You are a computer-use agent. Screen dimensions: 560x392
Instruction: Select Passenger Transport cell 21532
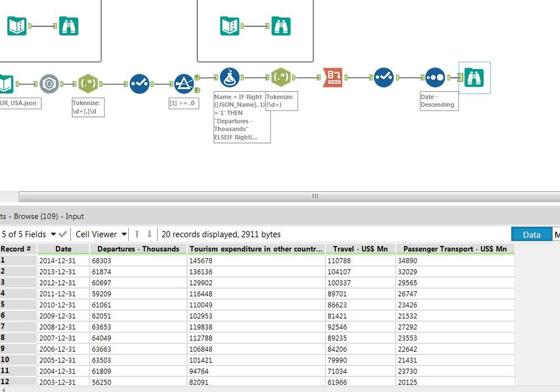(455, 316)
